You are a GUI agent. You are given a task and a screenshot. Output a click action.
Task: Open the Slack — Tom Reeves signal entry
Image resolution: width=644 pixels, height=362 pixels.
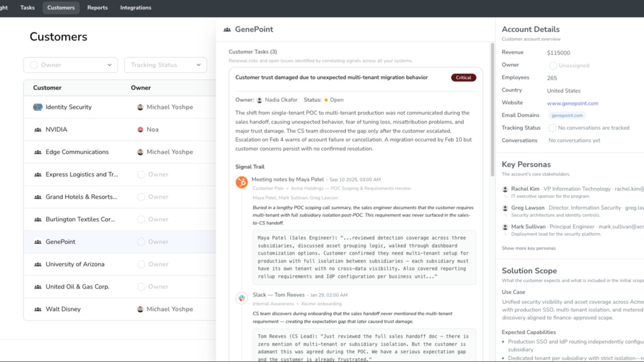tap(278, 295)
